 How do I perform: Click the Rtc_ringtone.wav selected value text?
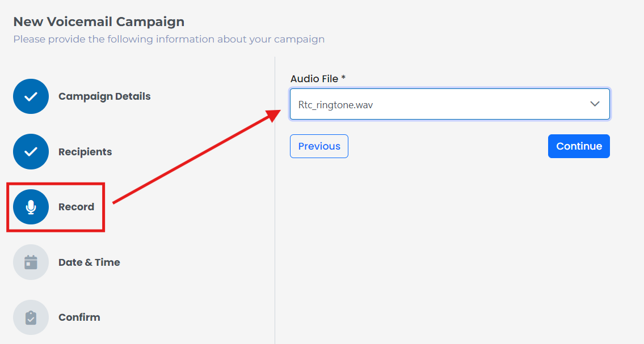(x=335, y=105)
